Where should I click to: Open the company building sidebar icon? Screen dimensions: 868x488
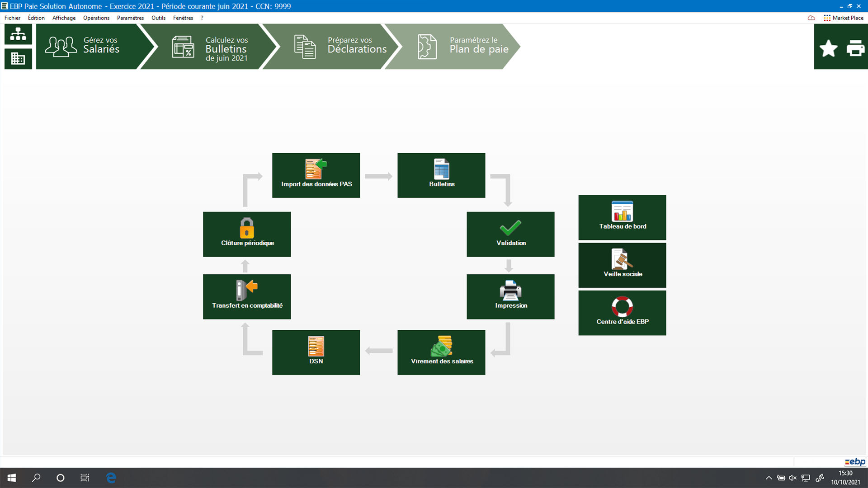[18, 58]
